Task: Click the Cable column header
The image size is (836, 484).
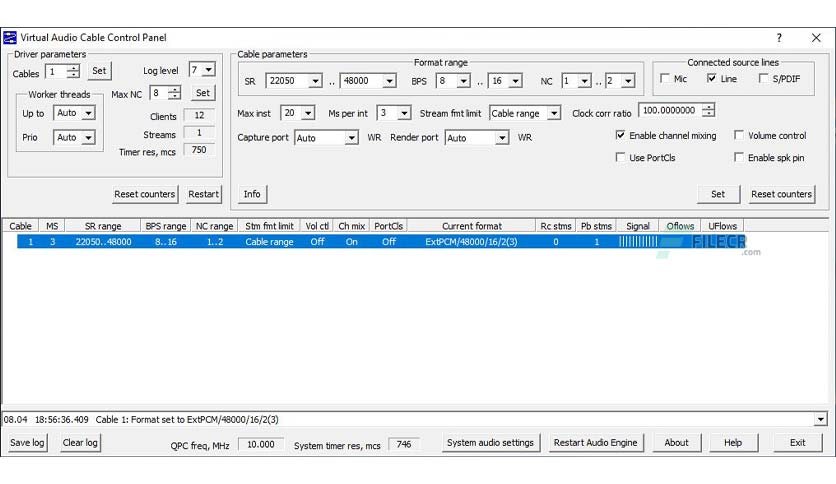Action: click(20, 226)
